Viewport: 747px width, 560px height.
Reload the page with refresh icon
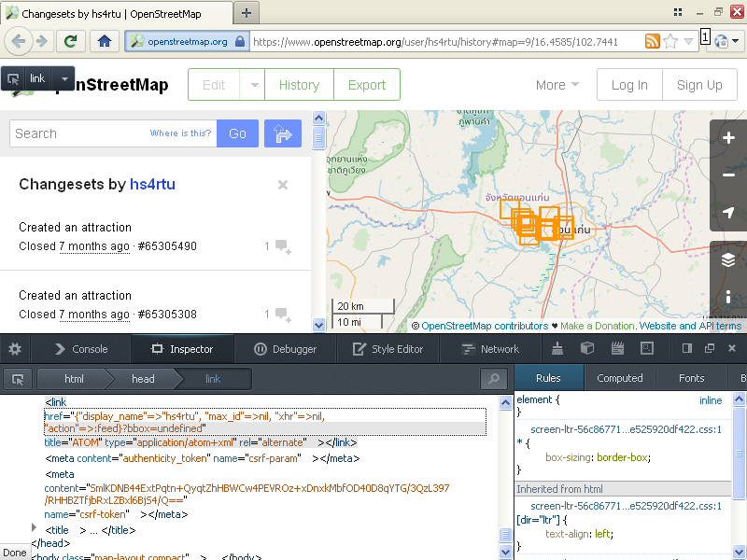(71, 41)
